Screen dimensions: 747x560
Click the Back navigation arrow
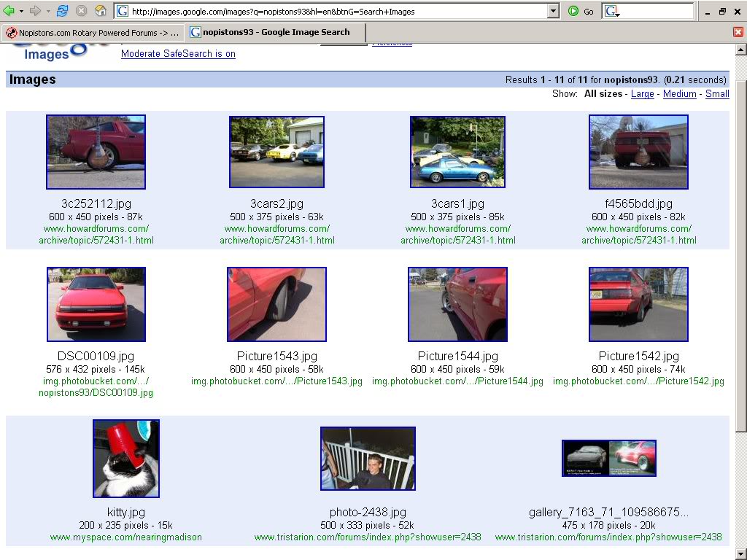point(9,11)
